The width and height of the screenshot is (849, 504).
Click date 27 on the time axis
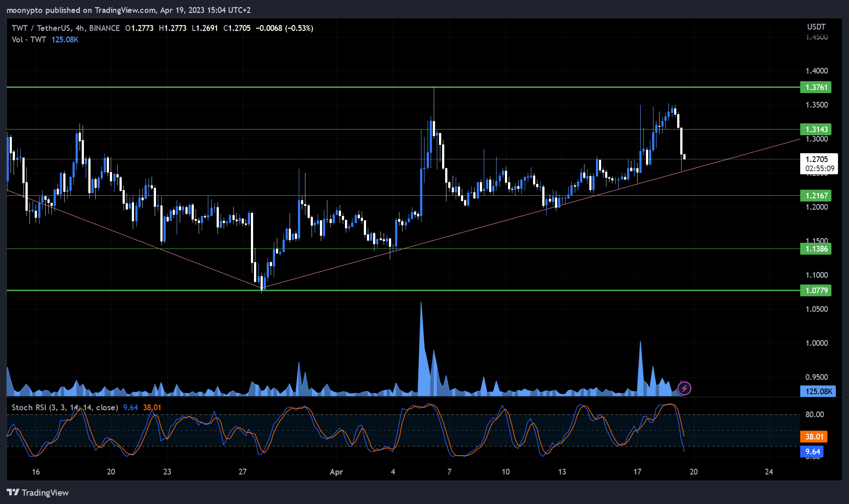243,472
